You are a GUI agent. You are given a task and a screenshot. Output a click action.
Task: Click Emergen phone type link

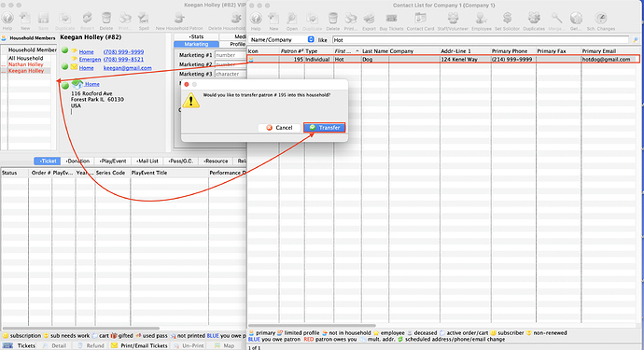90,59
